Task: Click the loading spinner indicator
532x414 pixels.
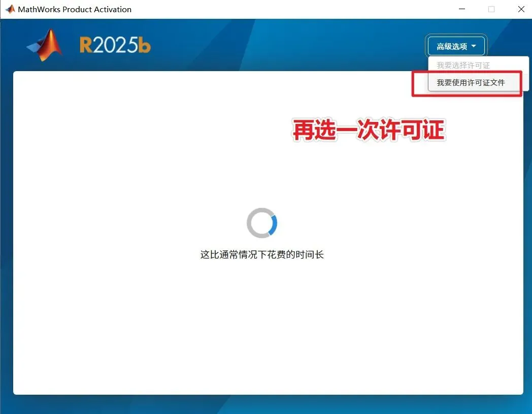Action: click(x=261, y=223)
